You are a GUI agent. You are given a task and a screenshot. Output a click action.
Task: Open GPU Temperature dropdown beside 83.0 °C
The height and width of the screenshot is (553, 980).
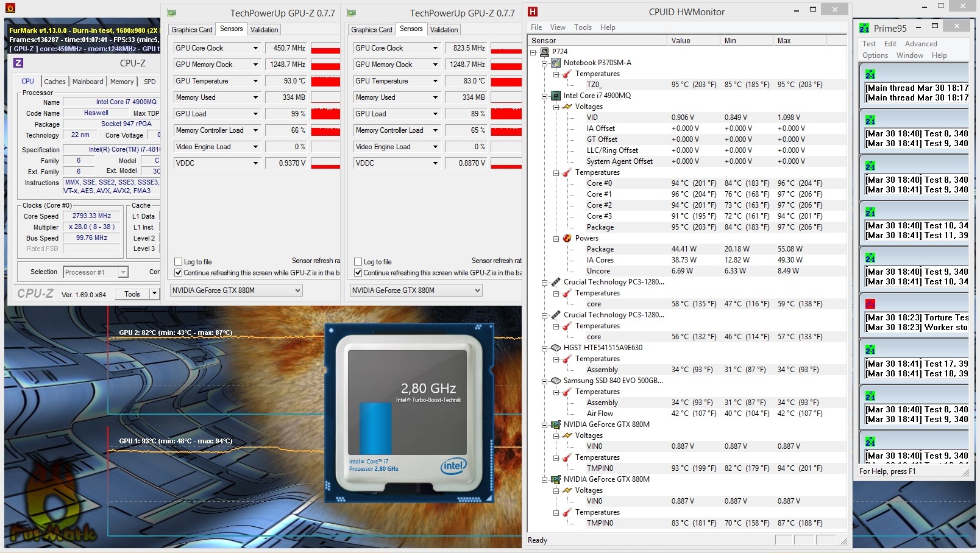[435, 81]
